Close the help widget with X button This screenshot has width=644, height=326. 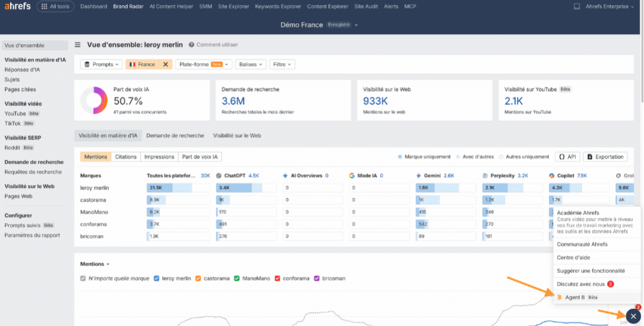(633, 316)
